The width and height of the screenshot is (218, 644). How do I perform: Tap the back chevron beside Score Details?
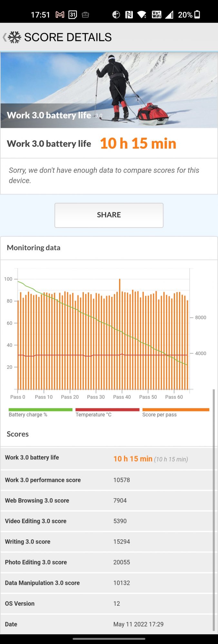tap(5, 37)
